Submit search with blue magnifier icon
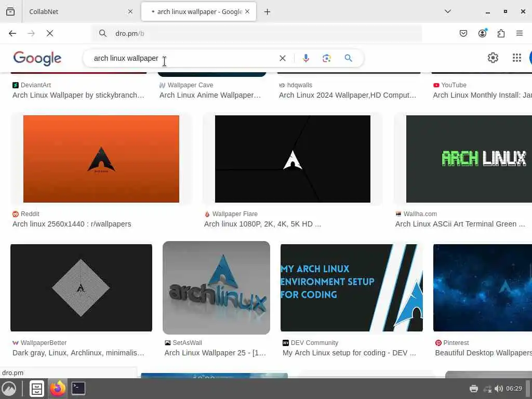 pos(349,58)
